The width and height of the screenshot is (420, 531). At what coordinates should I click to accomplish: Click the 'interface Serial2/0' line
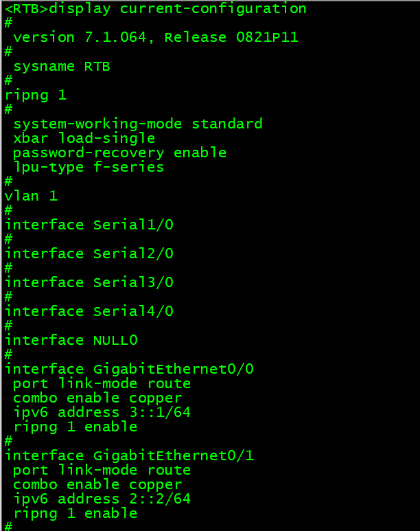click(x=89, y=254)
